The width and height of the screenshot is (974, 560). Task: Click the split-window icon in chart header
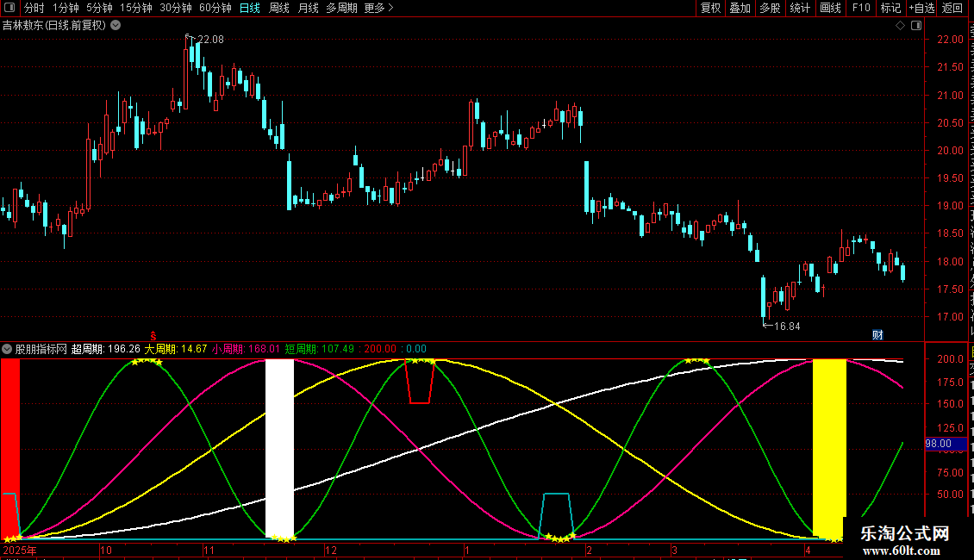[916, 26]
